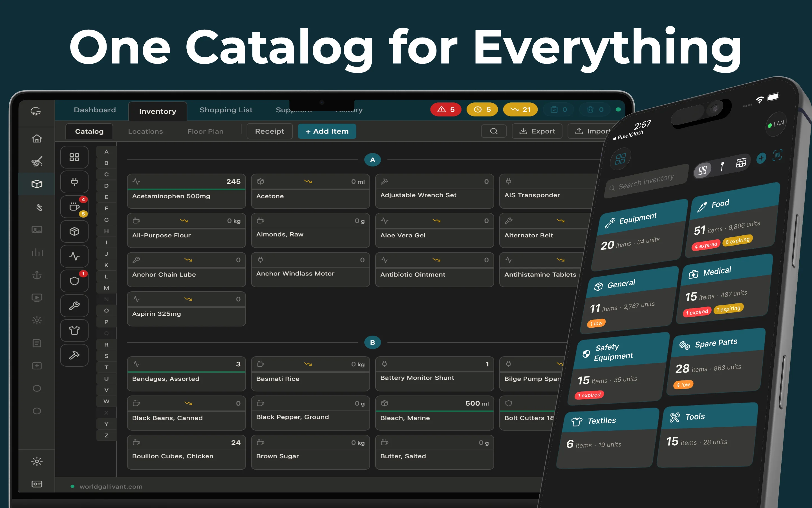Switch to the Inventory tab
This screenshot has height=508, width=812.
(x=158, y=111)
